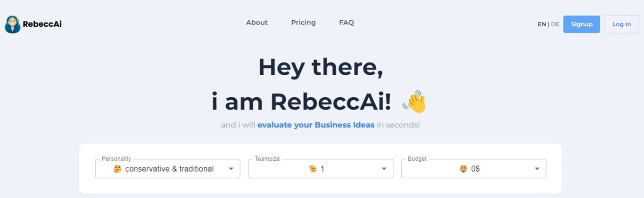The image size is (644, 198).
Task: Open the About menu item
Action: pyautogui.click(x=257, y=23)
